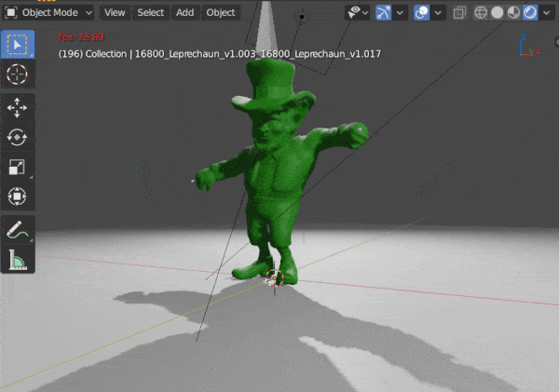Switch to Rendered shading

[x=530, y=13]
